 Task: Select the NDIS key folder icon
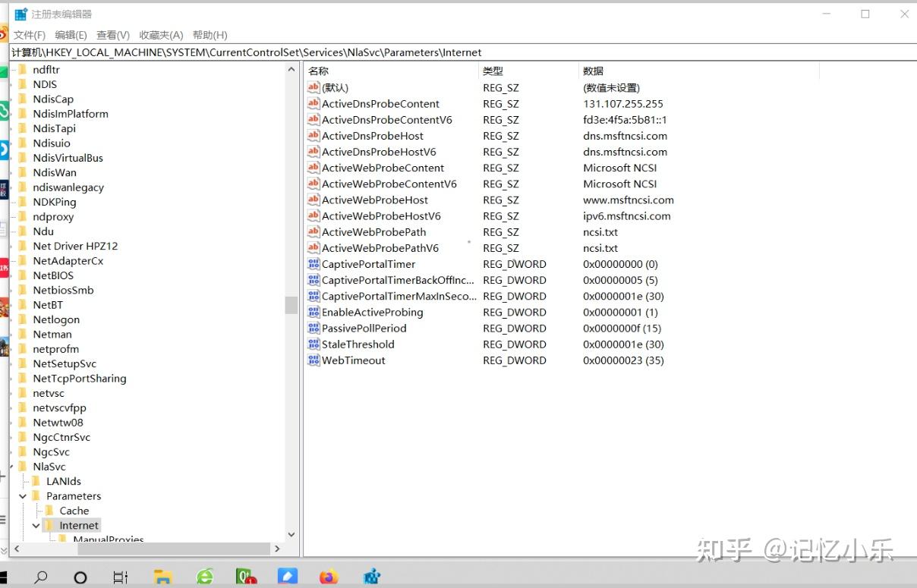point(23,84)
